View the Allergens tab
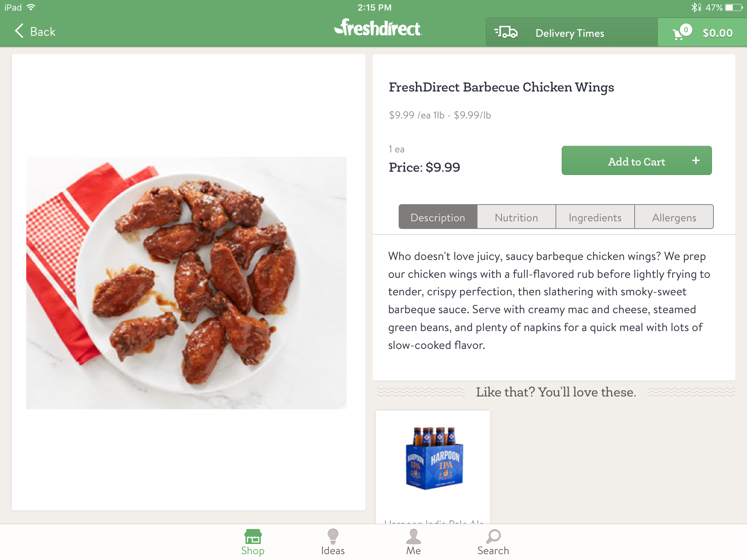 (674, 217)
